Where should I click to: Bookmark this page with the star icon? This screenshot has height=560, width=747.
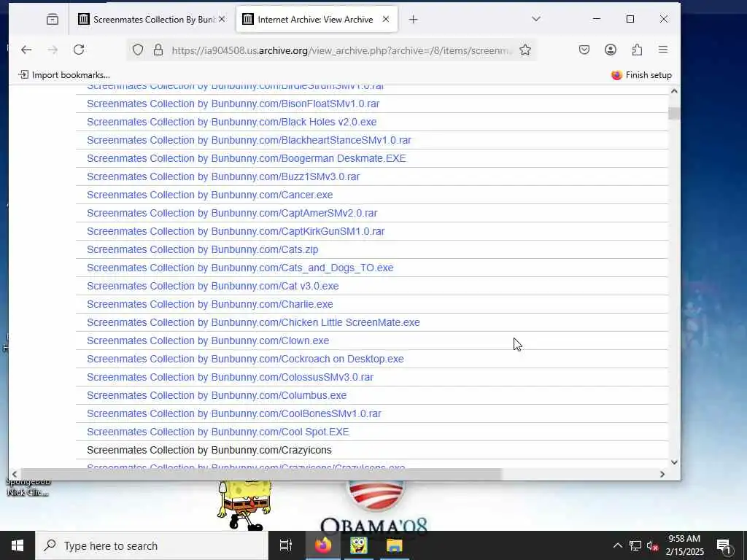(x=525, y=50)
